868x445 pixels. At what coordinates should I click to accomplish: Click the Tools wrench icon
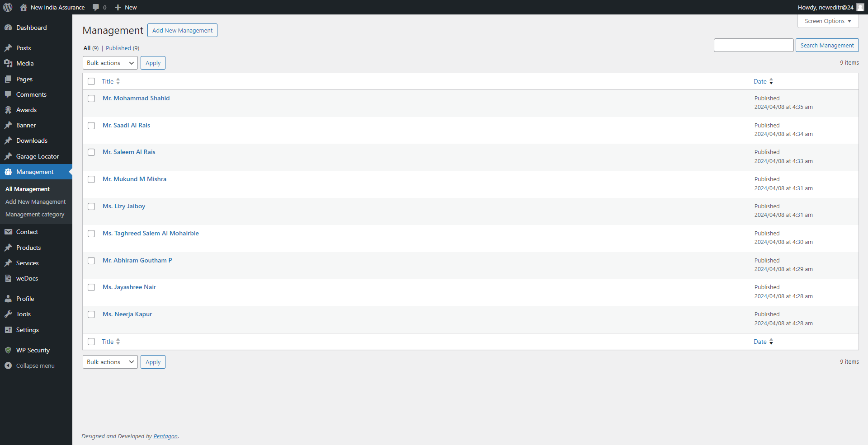(x=8, y=314)
